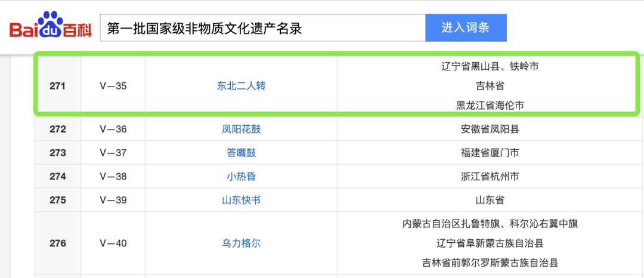Open the 山东快书 link
644x278 pixels.
click(241, 200)
